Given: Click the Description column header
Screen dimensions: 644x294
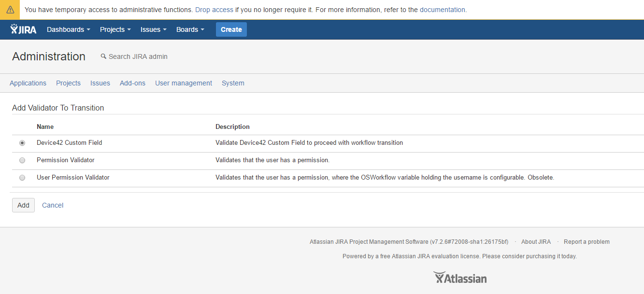Looking at the screenshot, I should pos(232,126).
